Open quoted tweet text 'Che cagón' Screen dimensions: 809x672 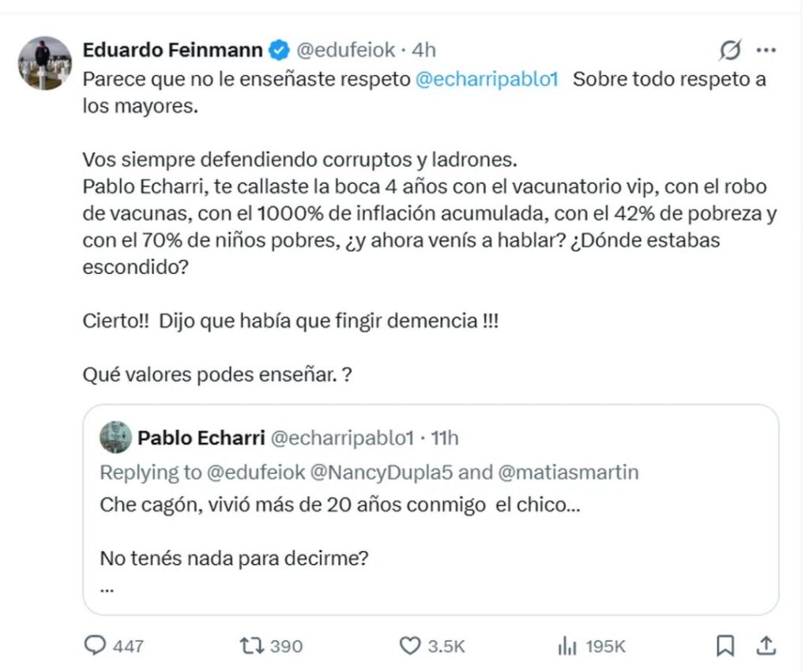tap(340, 505)
